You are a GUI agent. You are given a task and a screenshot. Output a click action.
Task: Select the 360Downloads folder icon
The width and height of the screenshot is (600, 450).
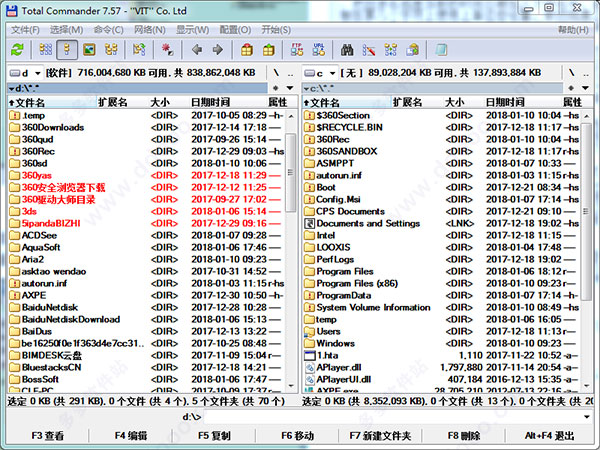pos(14,127)
